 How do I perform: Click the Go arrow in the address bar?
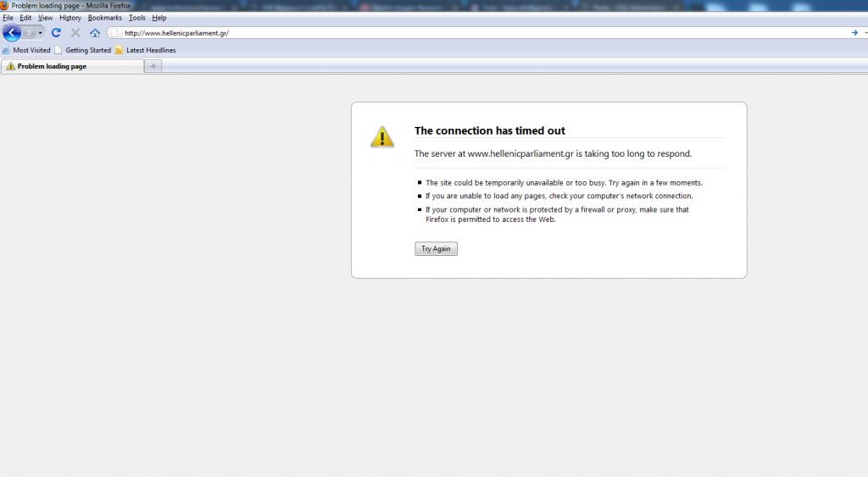click(x=854, y=33)
